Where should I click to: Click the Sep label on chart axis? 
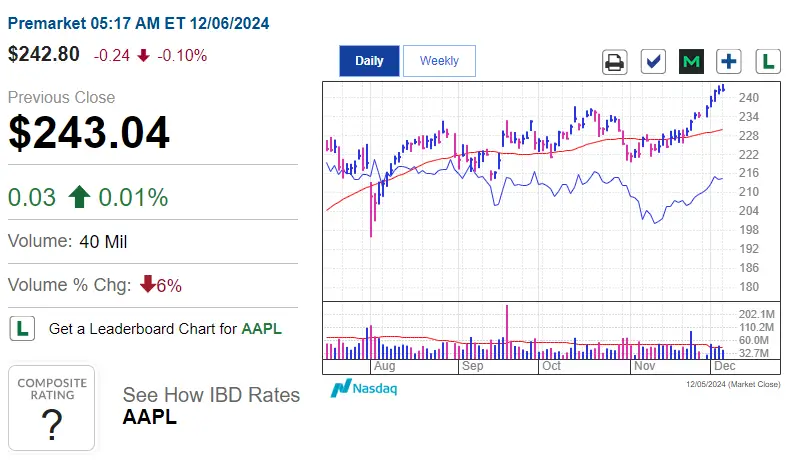coord(473,366)
